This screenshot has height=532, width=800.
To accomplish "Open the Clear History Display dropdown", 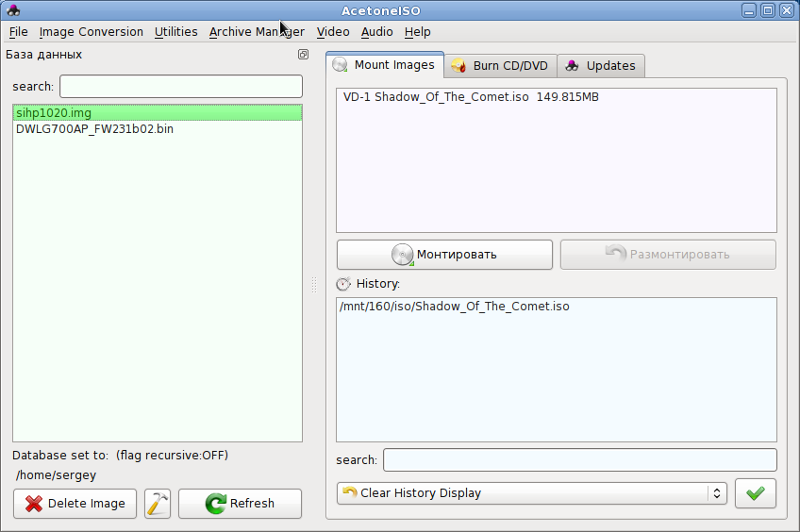I will point(532,493).
